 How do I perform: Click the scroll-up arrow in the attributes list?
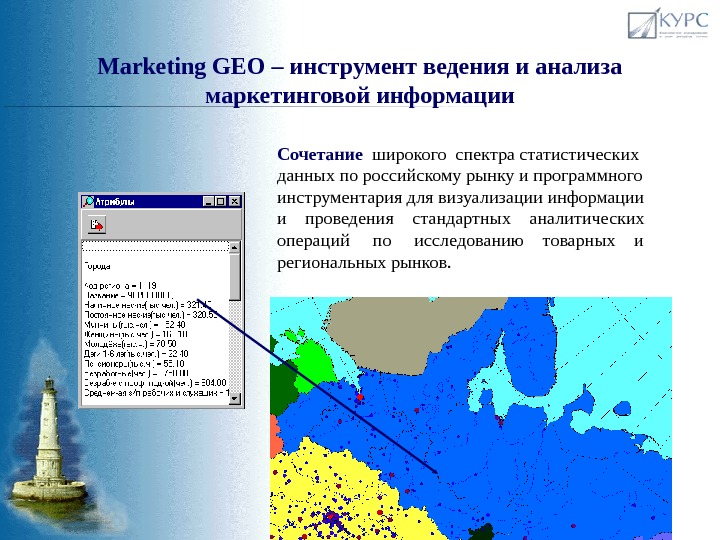(x=235, y=248)
